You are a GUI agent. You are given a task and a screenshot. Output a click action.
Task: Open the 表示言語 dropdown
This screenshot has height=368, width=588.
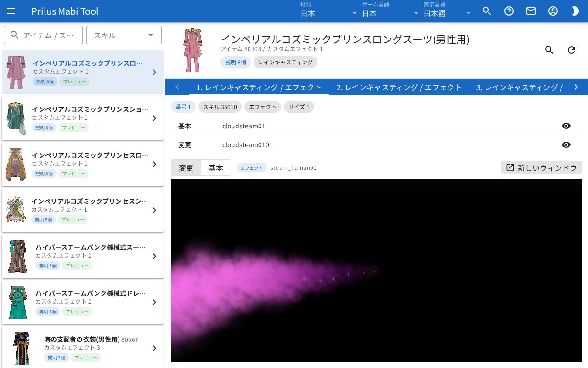pyautogui.click(x=447, y=11)
